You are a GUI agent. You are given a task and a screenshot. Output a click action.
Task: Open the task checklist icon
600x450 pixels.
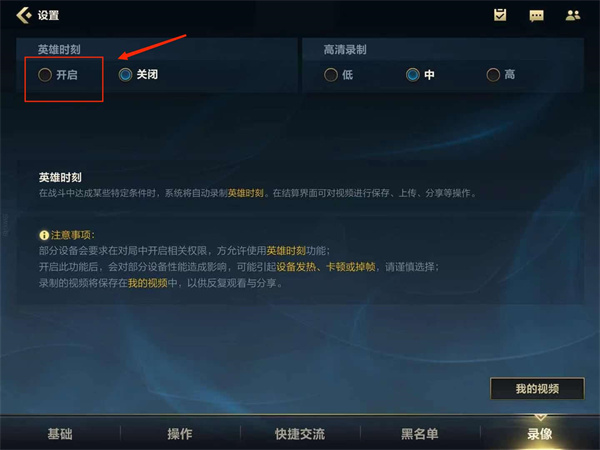[x=500, y=15]
